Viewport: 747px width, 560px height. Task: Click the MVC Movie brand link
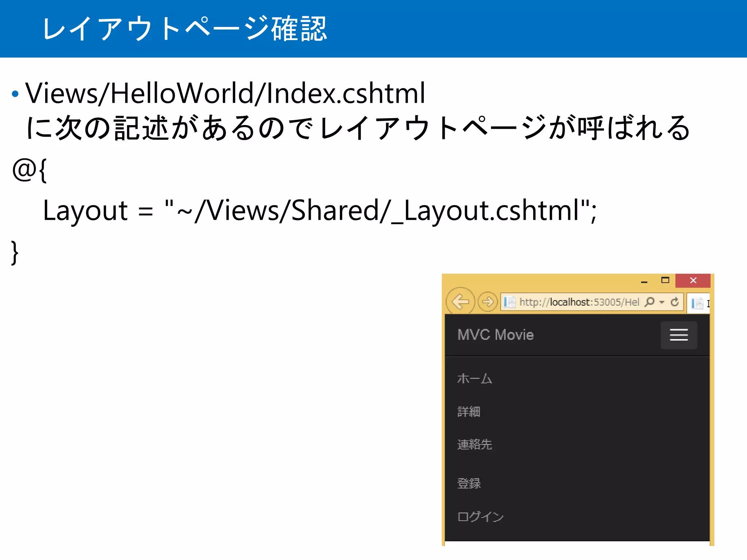point(495,335)
